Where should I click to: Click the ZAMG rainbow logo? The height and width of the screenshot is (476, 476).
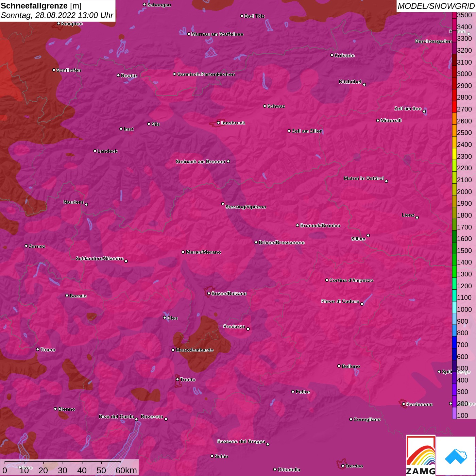click(421, 456)
